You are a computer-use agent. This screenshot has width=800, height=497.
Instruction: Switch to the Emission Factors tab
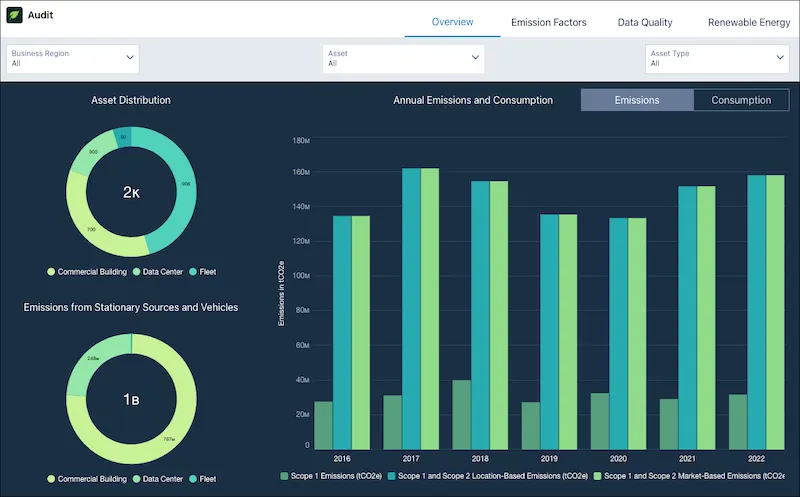[x=548, y=22]
